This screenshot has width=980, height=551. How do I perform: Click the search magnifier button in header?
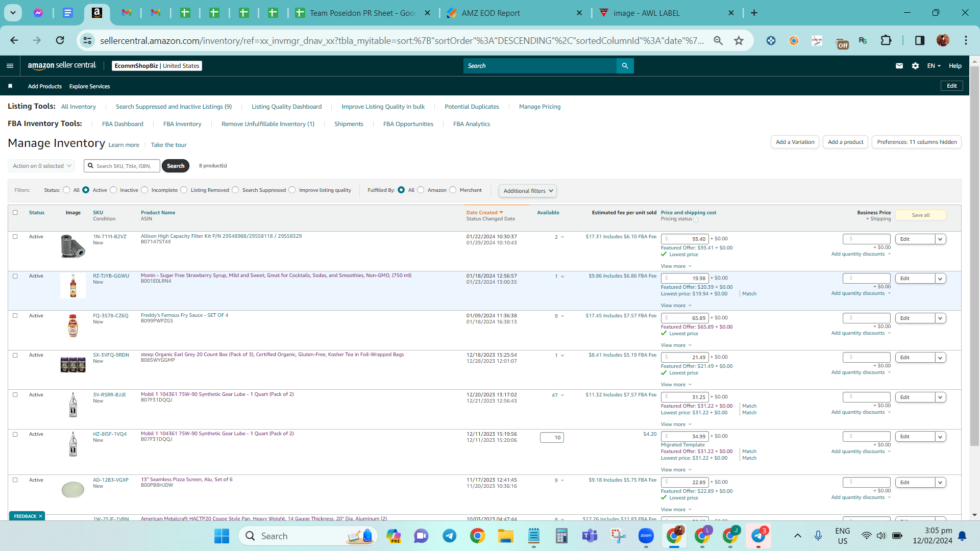(x=625, y=66)
